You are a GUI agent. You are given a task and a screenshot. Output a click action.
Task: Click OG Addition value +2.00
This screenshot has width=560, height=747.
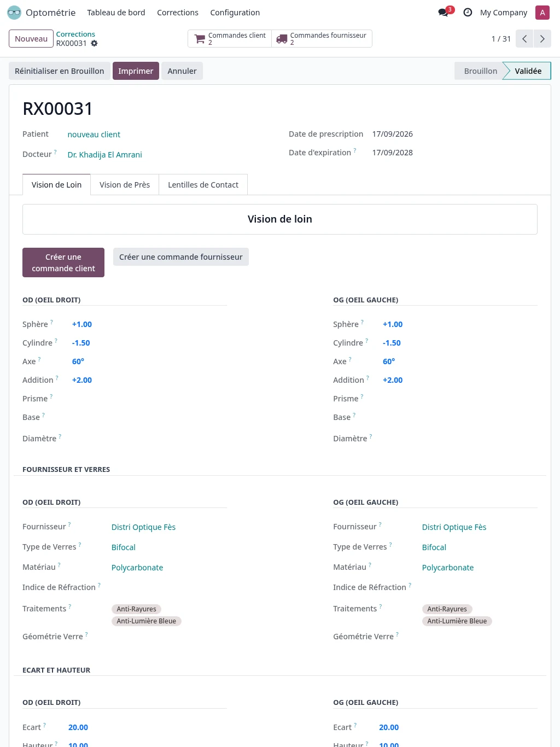tap(393, 380)
